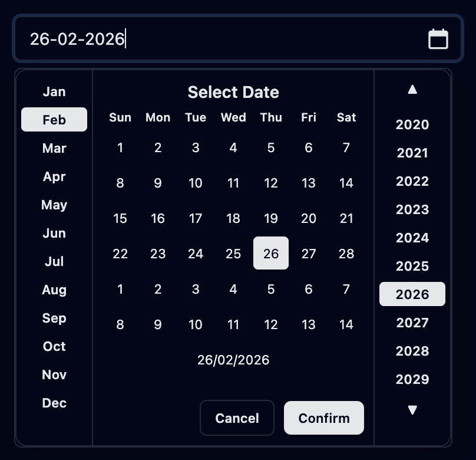The image size is (476, 460).
Task: Confirm the selected date
Action: pos(323,418)
